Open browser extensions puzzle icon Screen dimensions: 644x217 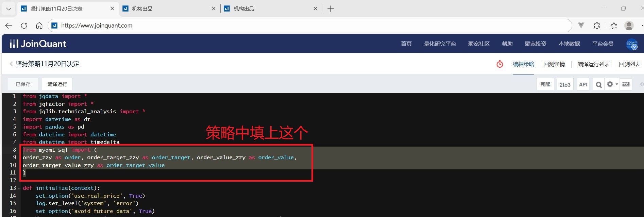[x=597, y=26]
